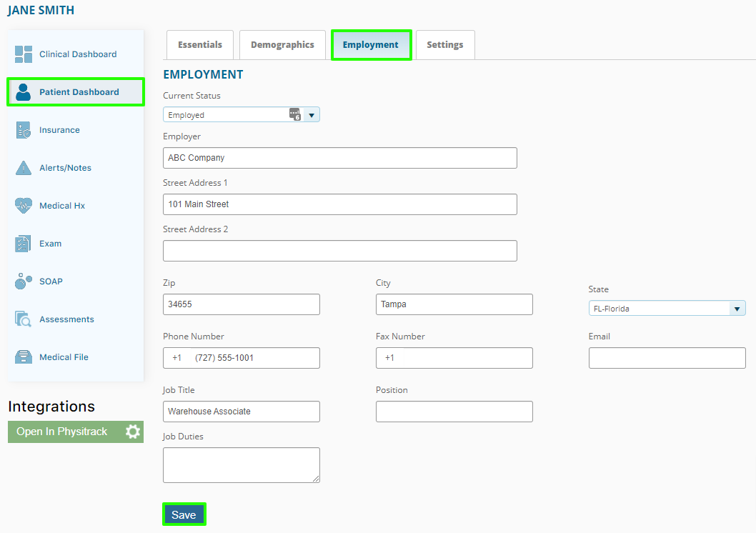Open Physitrack settings gear icon

[x=133, y=432]
